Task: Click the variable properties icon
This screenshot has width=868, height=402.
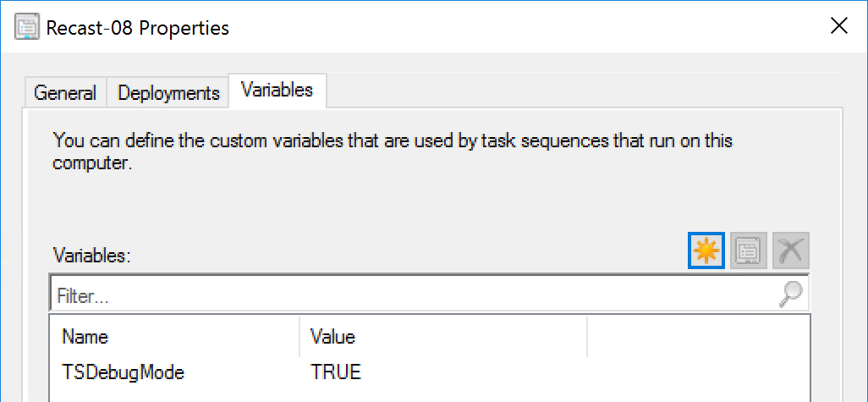Action: point(749,251)
